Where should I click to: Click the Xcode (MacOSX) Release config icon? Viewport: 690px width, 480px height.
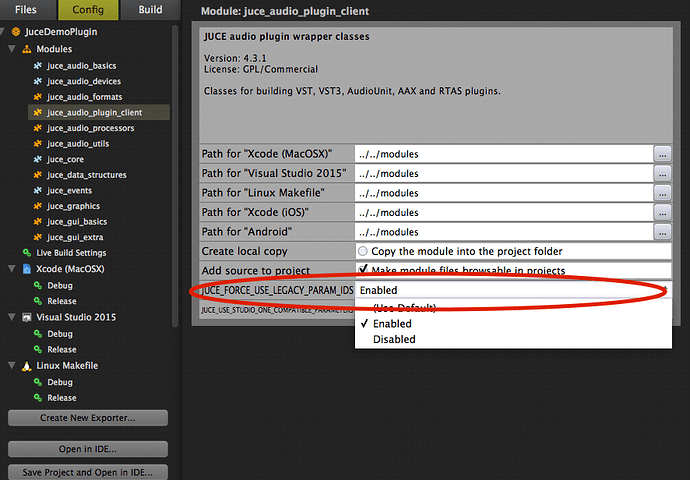[38, 301]
